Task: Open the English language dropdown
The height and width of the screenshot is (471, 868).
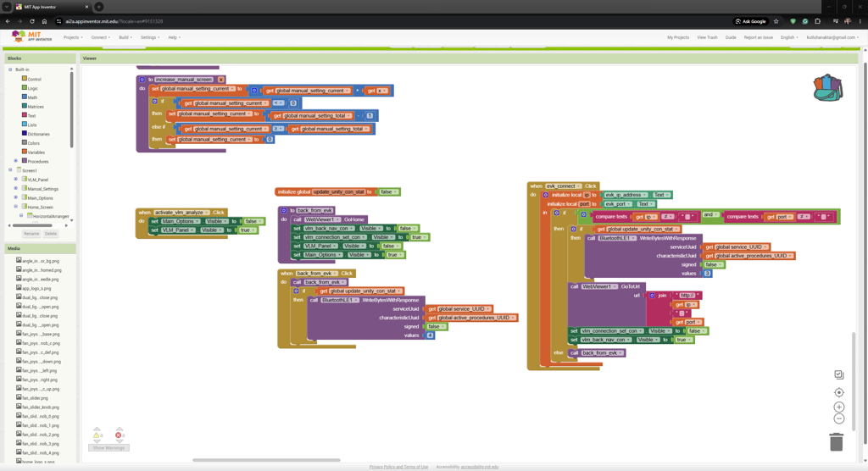Action: [789, 37]
